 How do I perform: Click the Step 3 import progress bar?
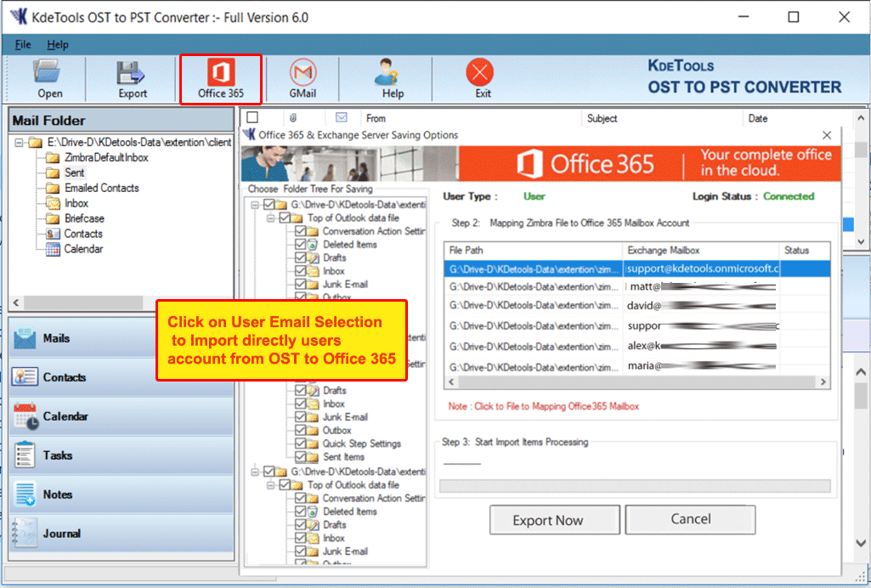[x=635, y=486]
